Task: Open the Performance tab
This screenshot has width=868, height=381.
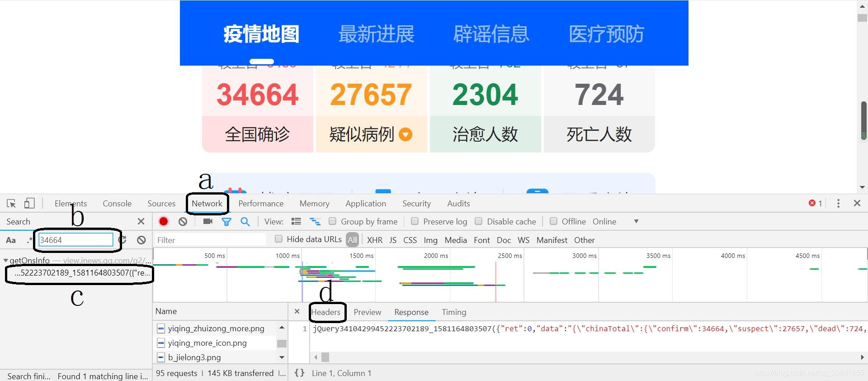Action: tap(261, 204)
